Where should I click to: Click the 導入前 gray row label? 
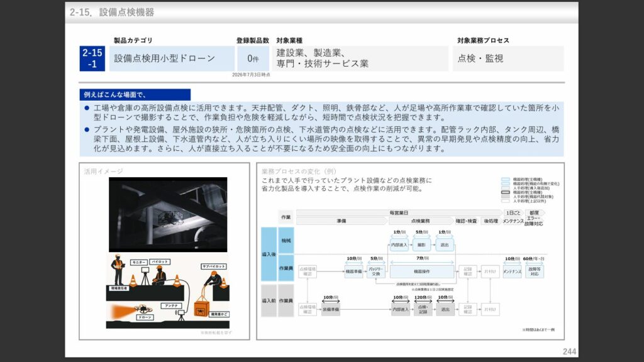pyautogui.click(x=269, y=300)
